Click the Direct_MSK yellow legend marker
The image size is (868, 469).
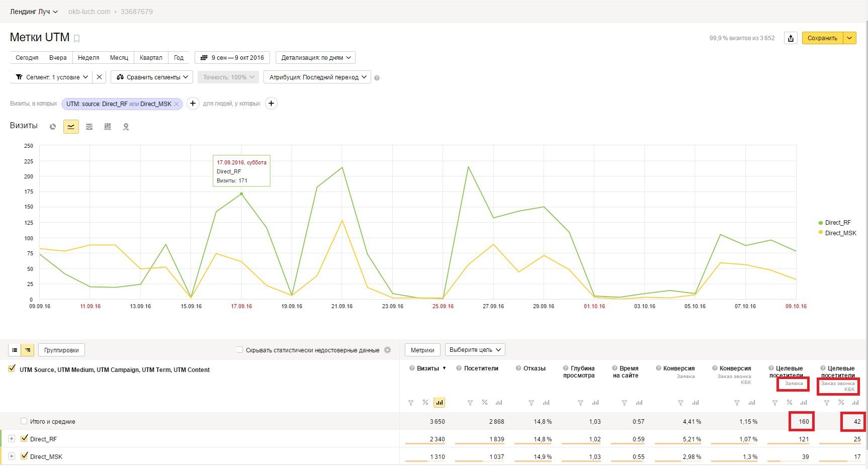[x=821, y=233]
